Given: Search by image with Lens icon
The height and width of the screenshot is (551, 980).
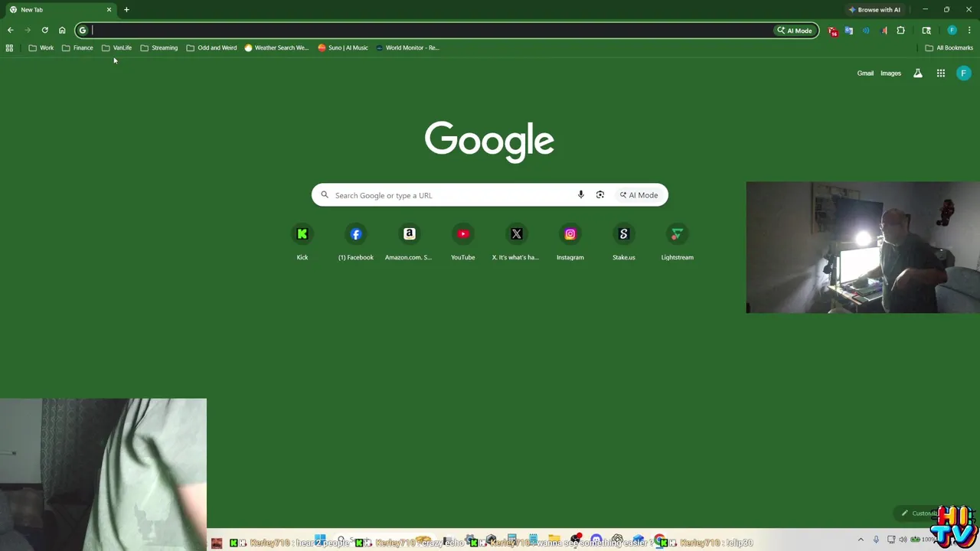Looking at the screenshot, I should pyautogui.click(x=600, y=195).
